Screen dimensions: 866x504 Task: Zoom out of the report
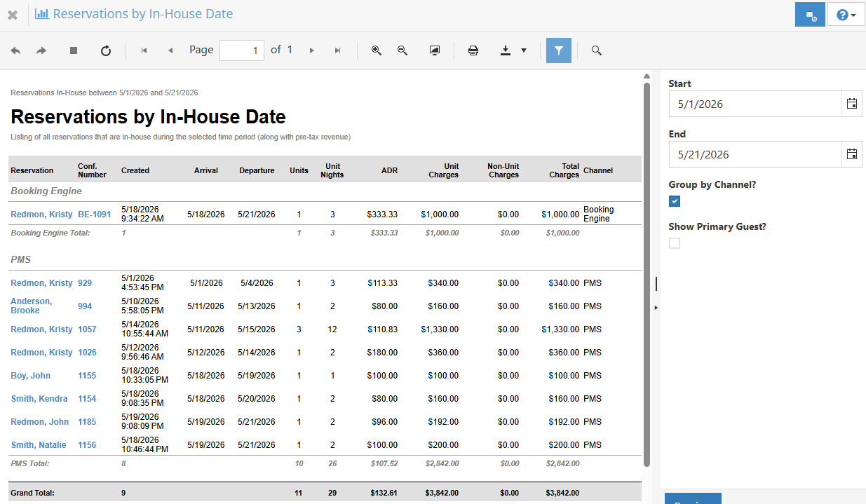402,50
